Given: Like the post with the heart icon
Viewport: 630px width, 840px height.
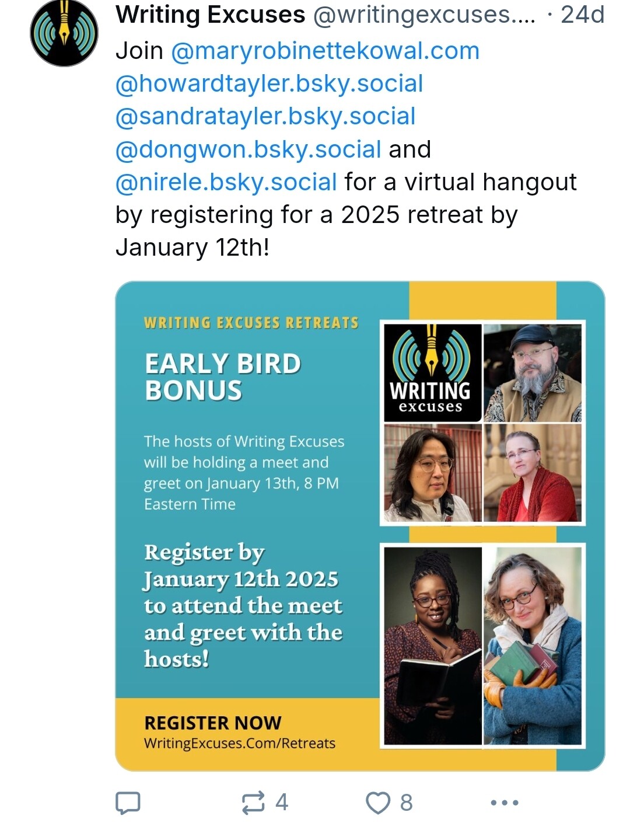Looking at the screenshot, I should coord(377,803).
